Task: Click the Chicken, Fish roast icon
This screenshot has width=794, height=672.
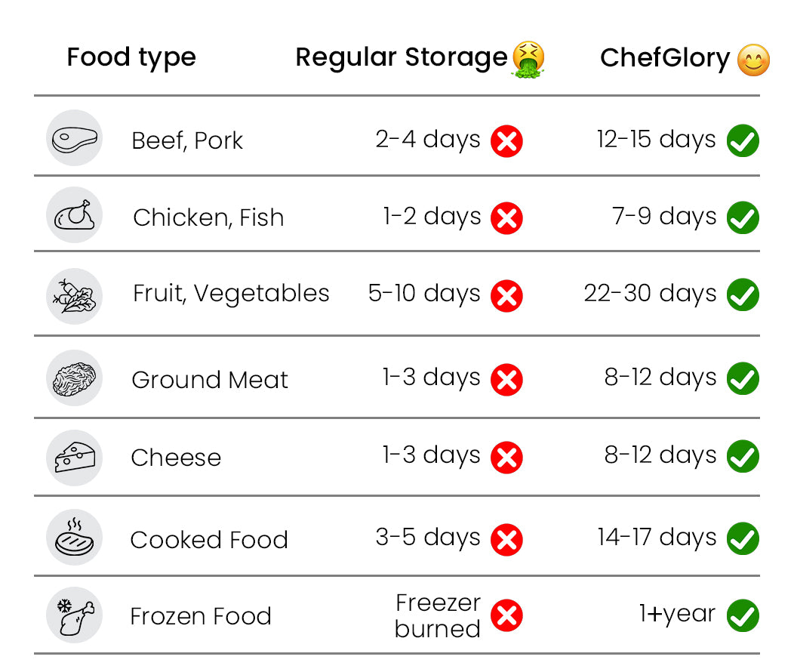Action: pyautogui.click(x=74, y=215)
